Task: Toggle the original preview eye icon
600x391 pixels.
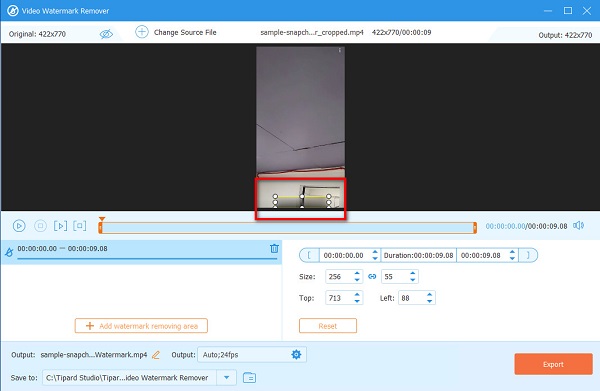Action: pos(106,34)
